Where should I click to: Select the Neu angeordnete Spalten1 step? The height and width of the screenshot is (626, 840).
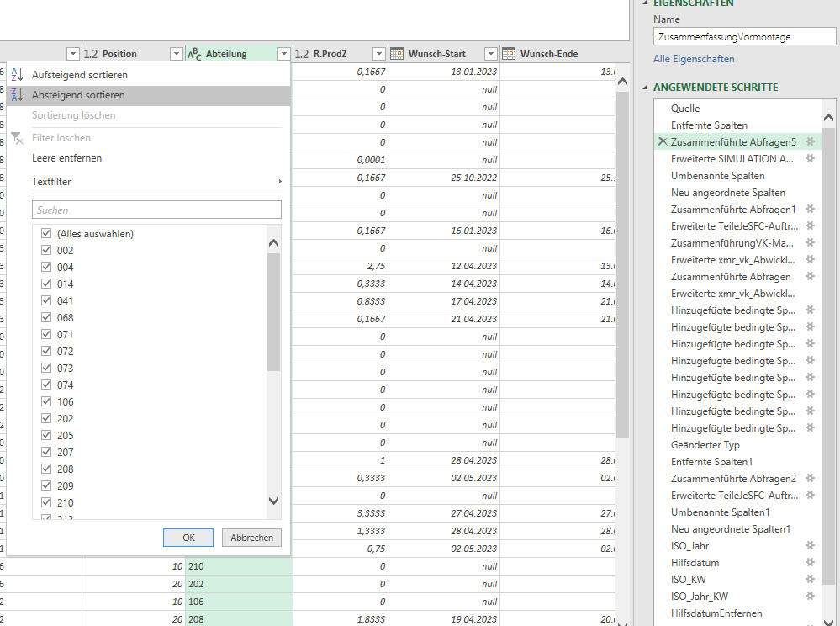point(730,529)
